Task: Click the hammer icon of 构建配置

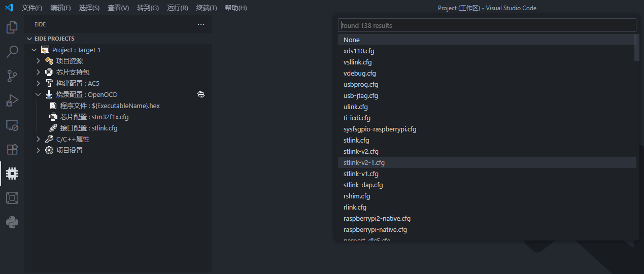Action: (x=49, y=83)
